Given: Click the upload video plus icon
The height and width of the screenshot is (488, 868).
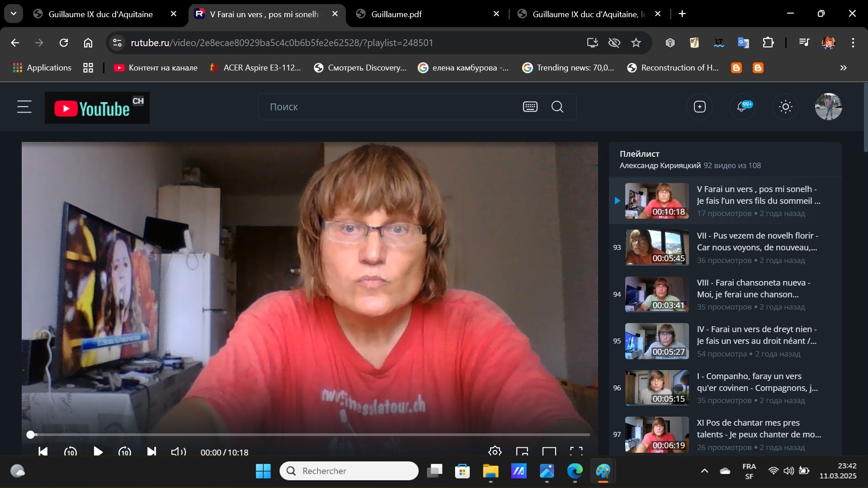Looking at the screenshot, I should click(699, 107).
